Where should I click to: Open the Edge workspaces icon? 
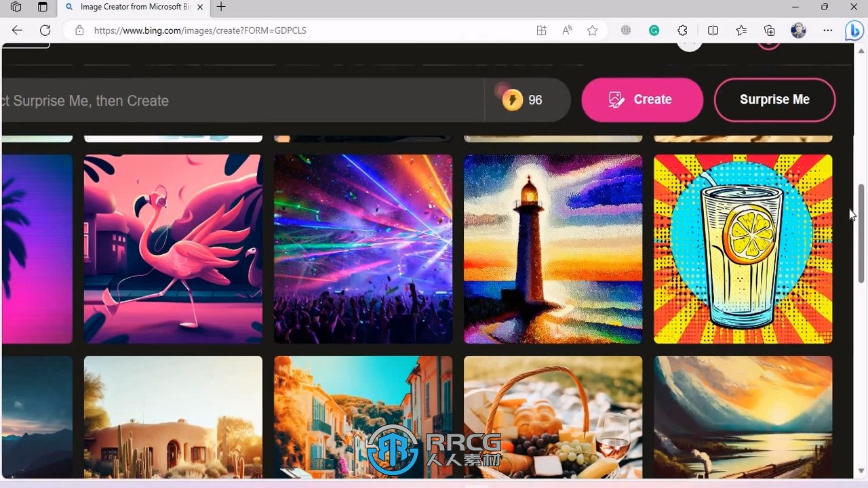pyautogui.click(x=16, y=7)
